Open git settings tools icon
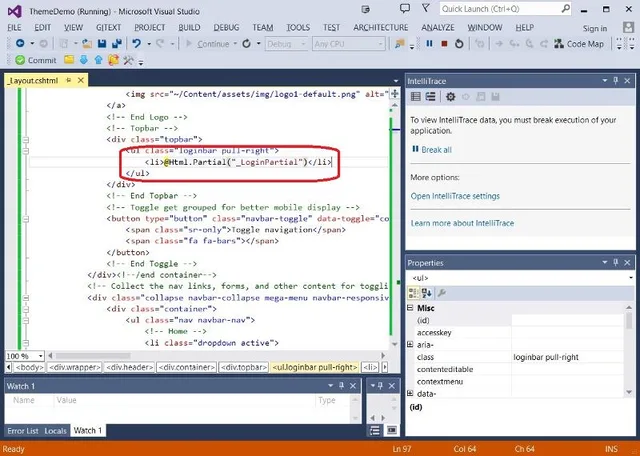Image resolution: width=640 pixels, height=456 pixels. pyautogui.click(x=128, y=60)
